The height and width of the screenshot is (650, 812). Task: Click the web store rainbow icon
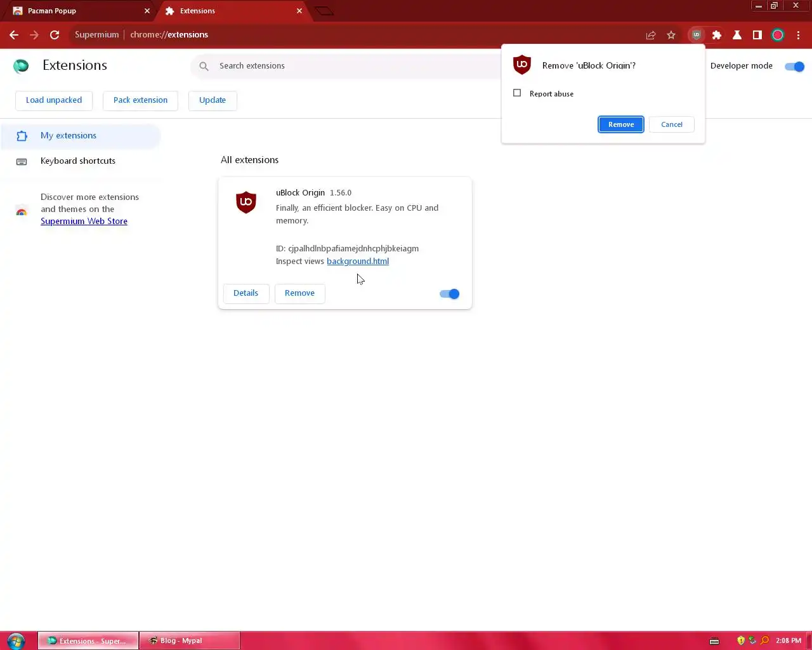(22, 212)
